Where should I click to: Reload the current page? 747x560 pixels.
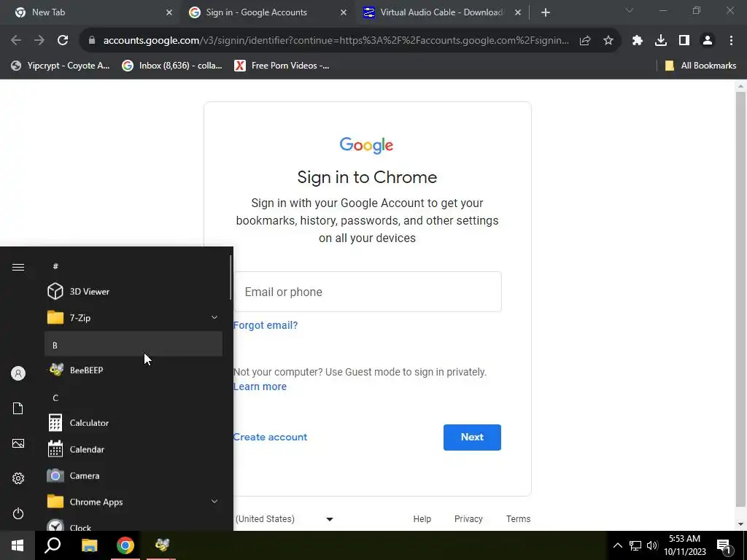click(x=63, y=41)
